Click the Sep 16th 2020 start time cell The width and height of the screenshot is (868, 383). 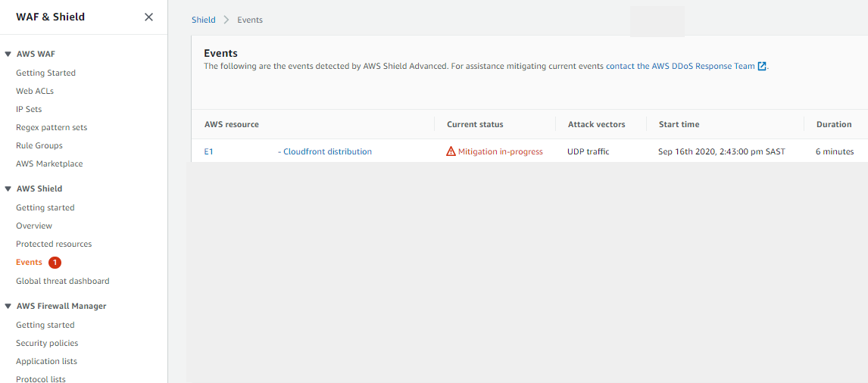pyautogui.click(x=722, y=151)
